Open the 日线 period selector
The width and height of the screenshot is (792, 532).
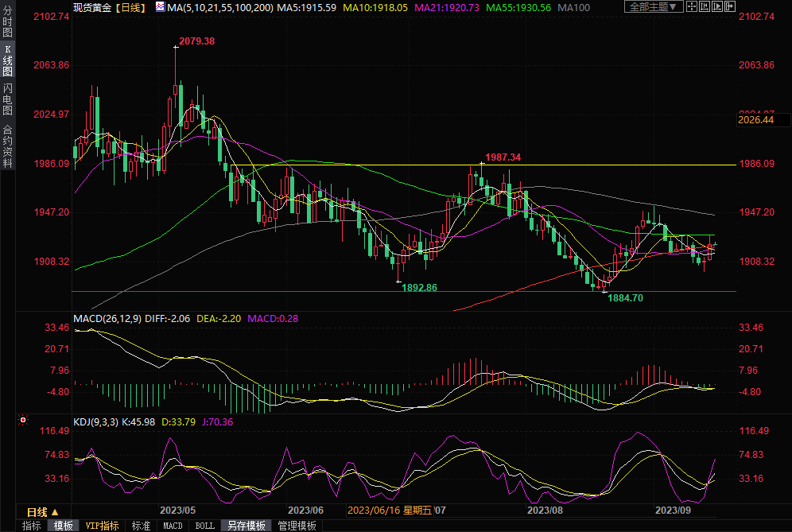point(37,512)
